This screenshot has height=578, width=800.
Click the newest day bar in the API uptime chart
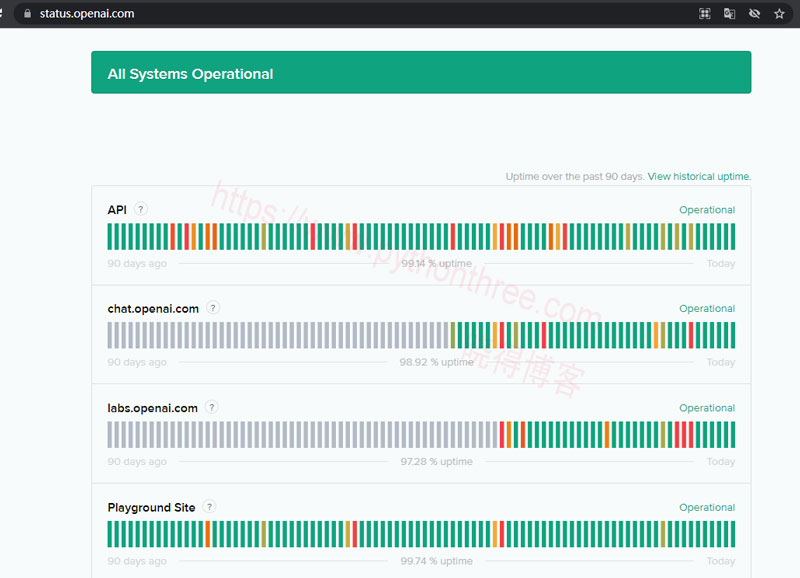coord(733,237)
